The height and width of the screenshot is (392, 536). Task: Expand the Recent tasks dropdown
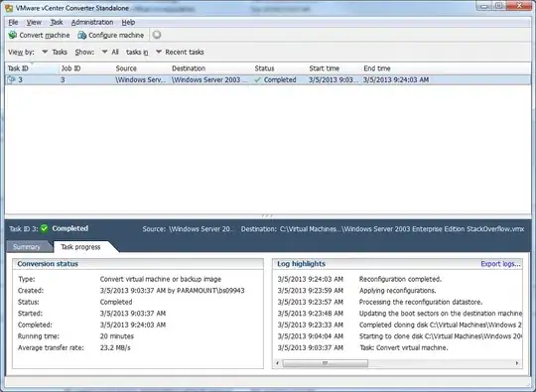[x=159, y=52]
